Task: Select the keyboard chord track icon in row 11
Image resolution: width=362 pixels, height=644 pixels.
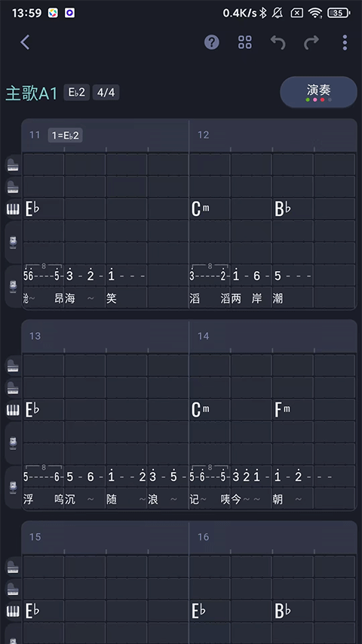Action: [x=13, y=209]
